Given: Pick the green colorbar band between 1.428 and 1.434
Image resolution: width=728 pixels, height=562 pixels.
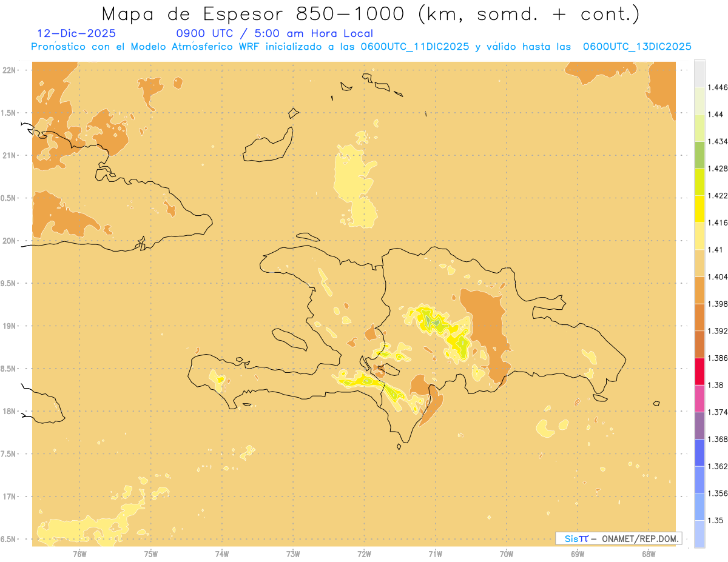Looking at the screenshot, I should pyautogui.click(x=699, y=155).
